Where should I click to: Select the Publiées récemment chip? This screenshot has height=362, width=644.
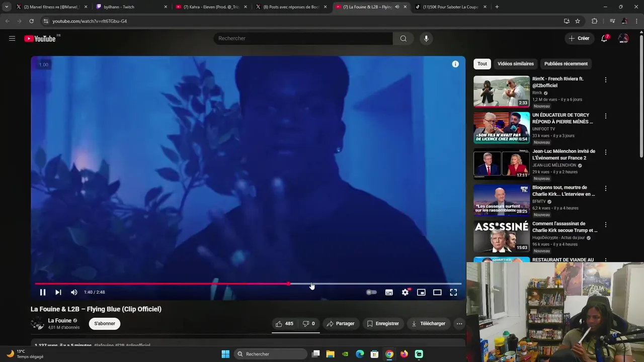(566, 64)
